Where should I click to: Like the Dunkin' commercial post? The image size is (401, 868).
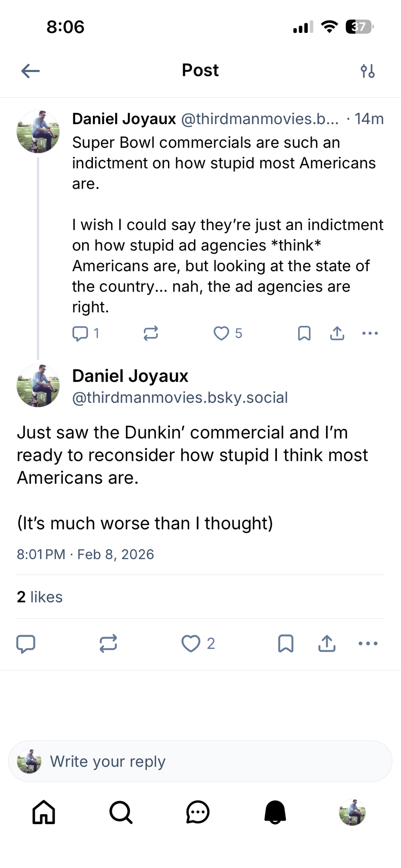(x=191, y=644)
